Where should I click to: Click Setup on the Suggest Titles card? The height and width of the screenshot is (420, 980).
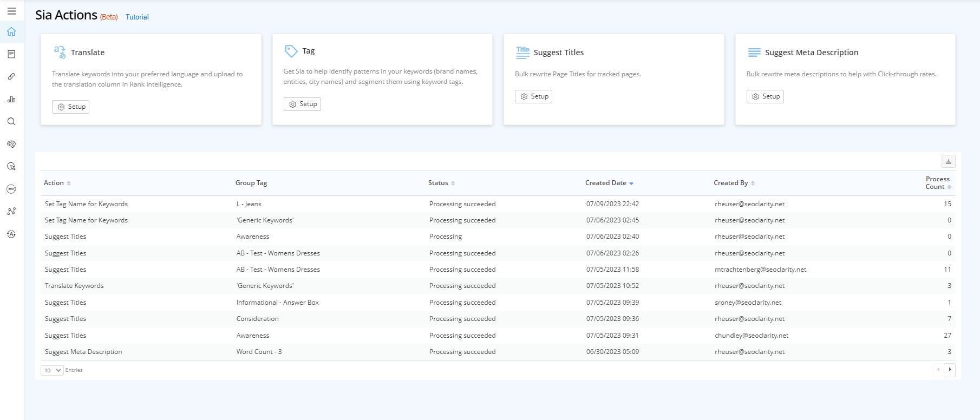click(533, 96)
